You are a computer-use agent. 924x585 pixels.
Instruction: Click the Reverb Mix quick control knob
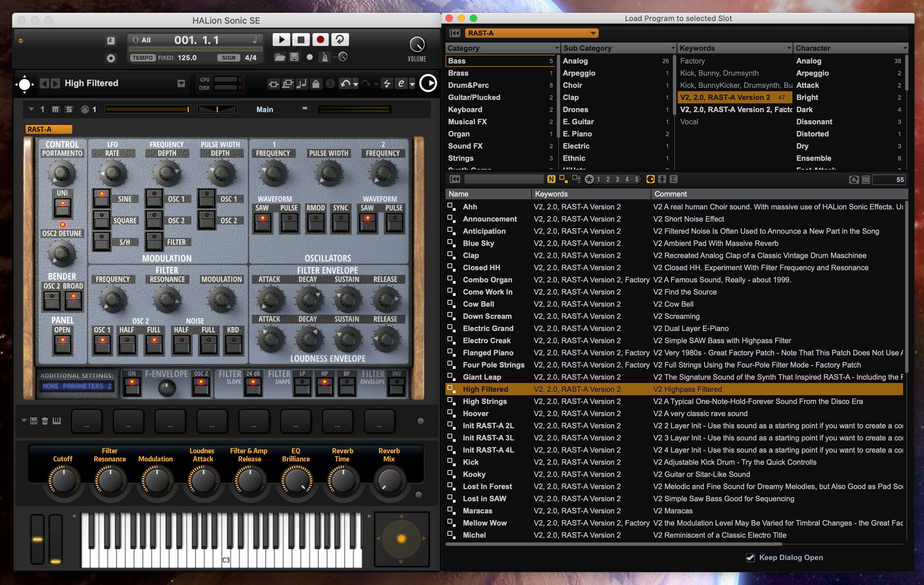(x=389, y=480)
